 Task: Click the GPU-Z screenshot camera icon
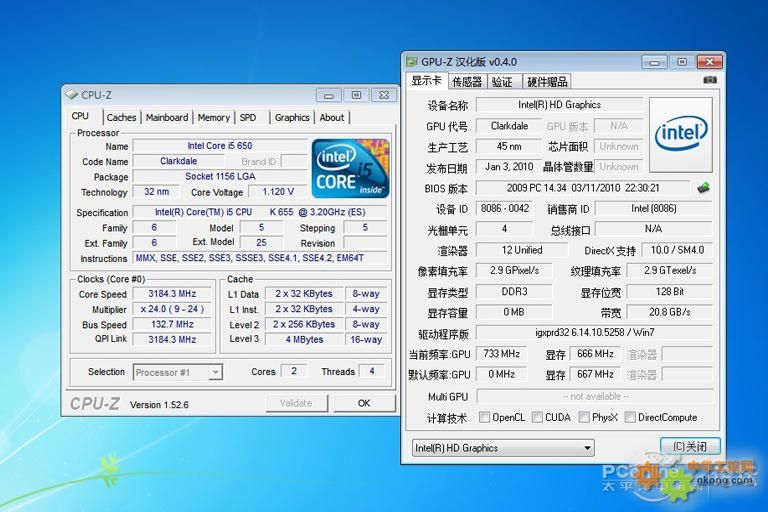pyautogui.click(x=709, y=80)
